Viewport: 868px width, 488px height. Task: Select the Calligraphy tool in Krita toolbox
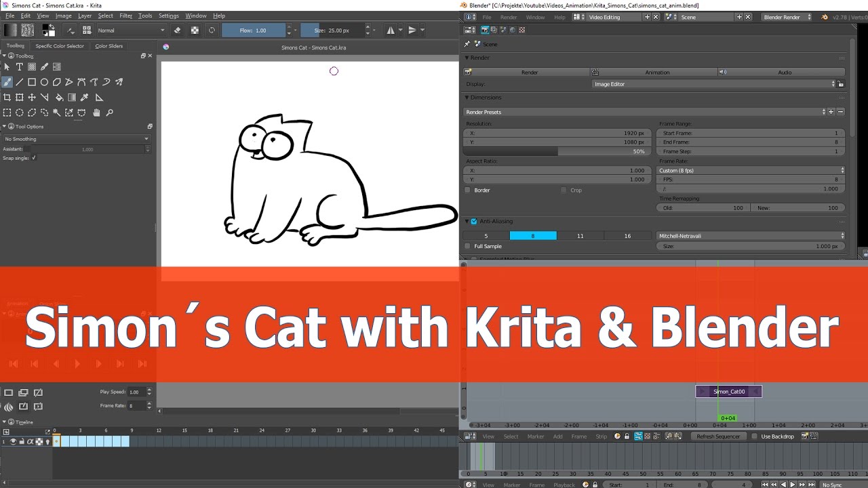44,66
